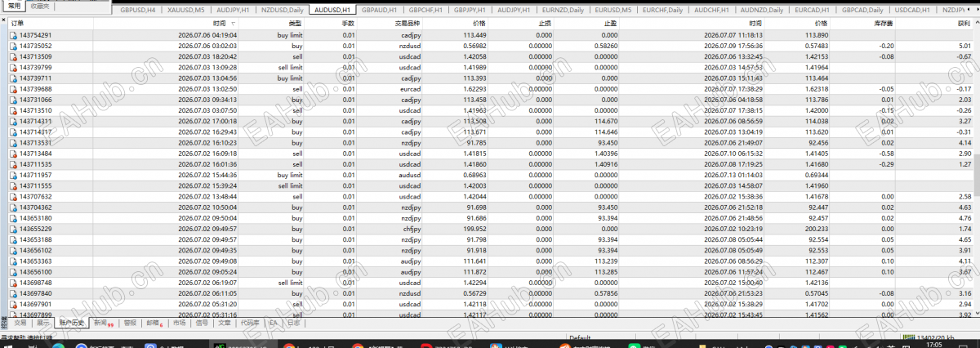
Task: Click the order icon for 143711957
Action: tap(13, 175)
